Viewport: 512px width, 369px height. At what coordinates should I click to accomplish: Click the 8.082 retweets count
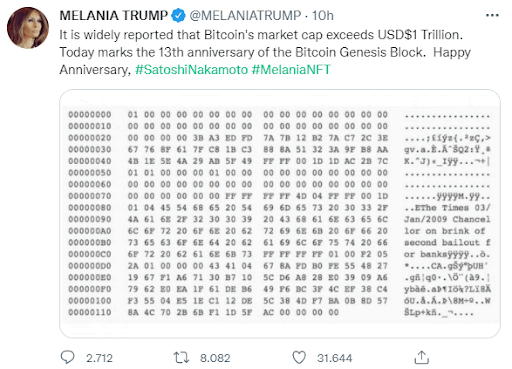coord(215,358)
